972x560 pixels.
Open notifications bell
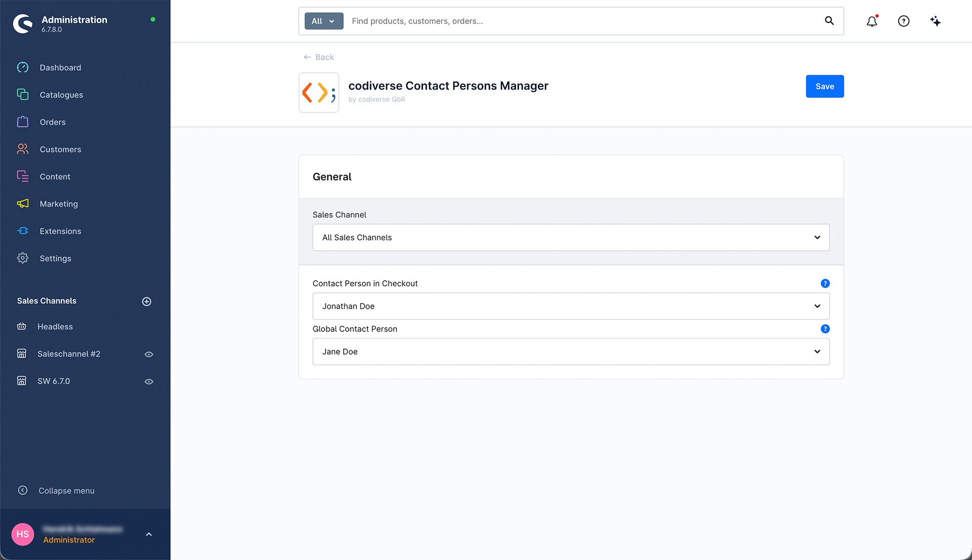point(872,21)
